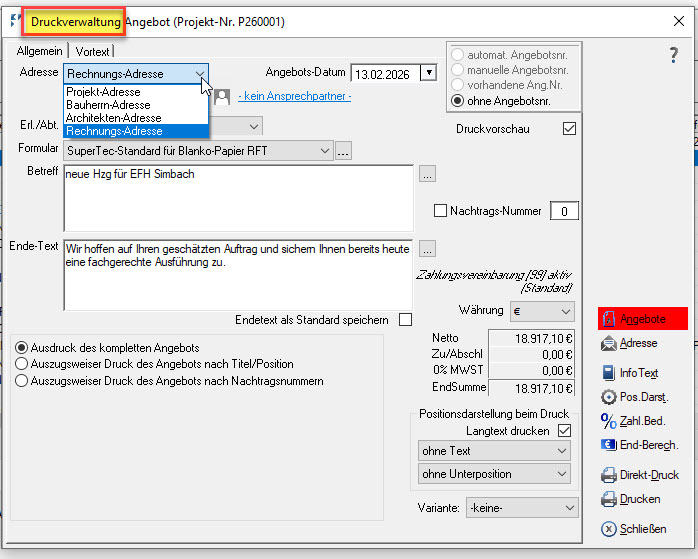Screen dimensions: 698x559
Task: Click the Schließen close icon
Action: pyautogui.click(x=609, y=529)
